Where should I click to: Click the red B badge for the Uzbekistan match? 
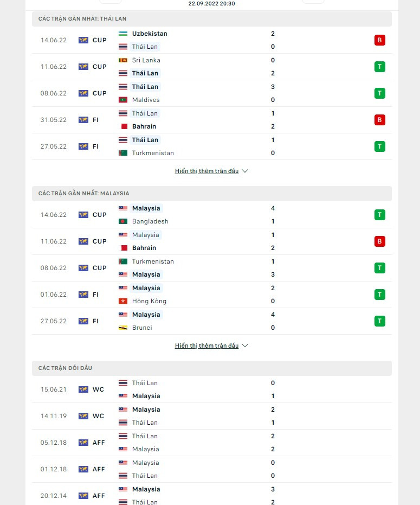380,40
